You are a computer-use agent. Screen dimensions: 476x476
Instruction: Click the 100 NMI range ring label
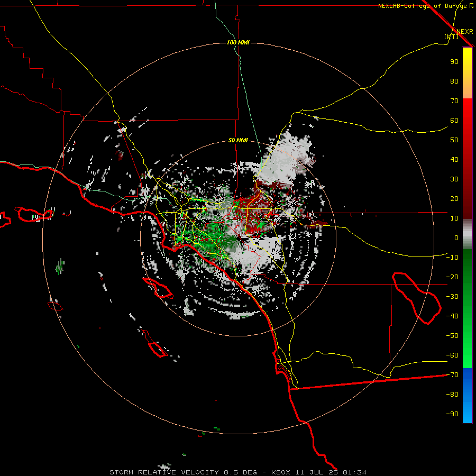(238, 42)
